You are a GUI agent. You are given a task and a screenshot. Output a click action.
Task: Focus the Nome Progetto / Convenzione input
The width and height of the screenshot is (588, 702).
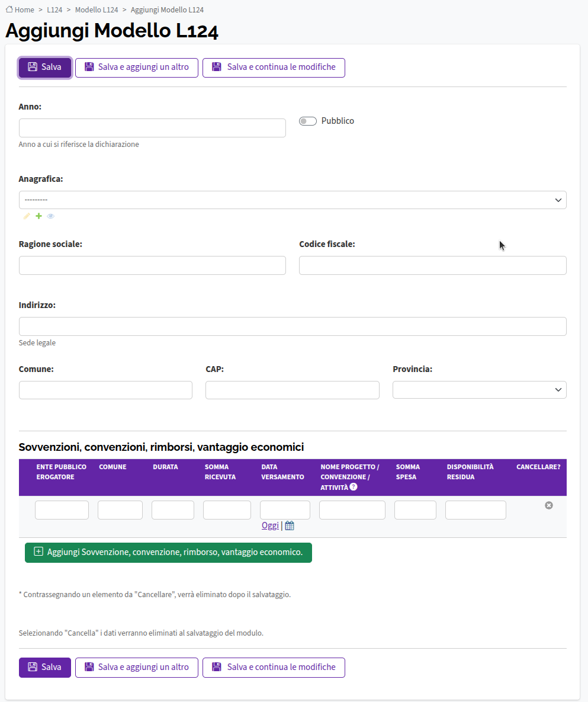point(352,510)
